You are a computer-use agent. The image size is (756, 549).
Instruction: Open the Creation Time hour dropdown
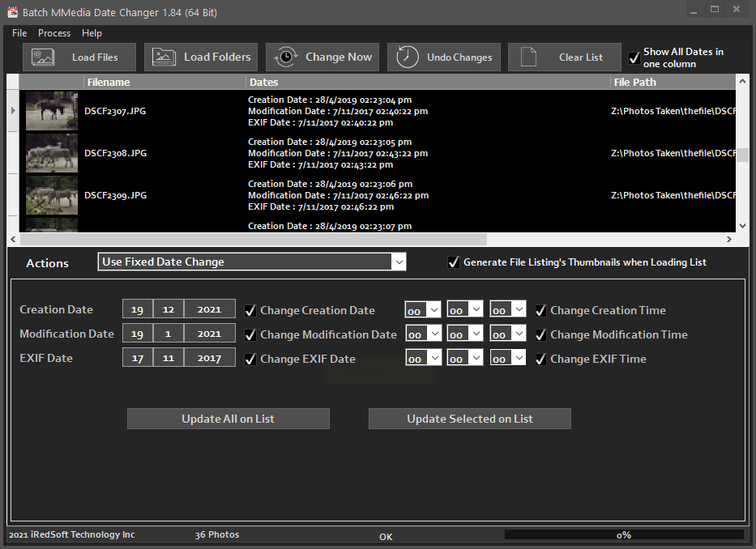click(433, 310)
